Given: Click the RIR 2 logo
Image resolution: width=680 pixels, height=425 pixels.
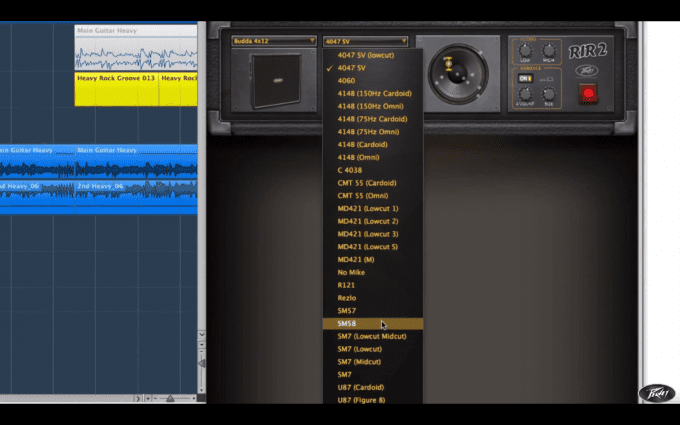Looking at the screenshot, I should pyautogui.click(x=589, y=51).
